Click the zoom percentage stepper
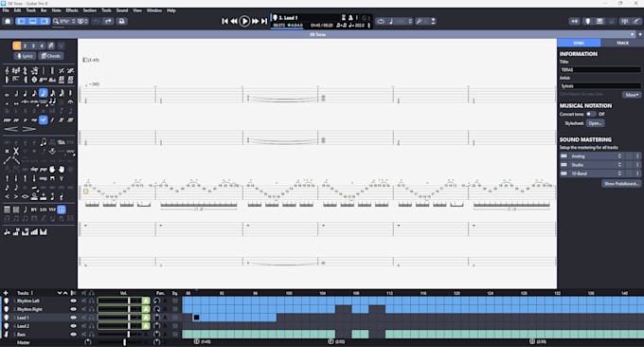This screenshot has height=347, width=644. pos(74,21)
